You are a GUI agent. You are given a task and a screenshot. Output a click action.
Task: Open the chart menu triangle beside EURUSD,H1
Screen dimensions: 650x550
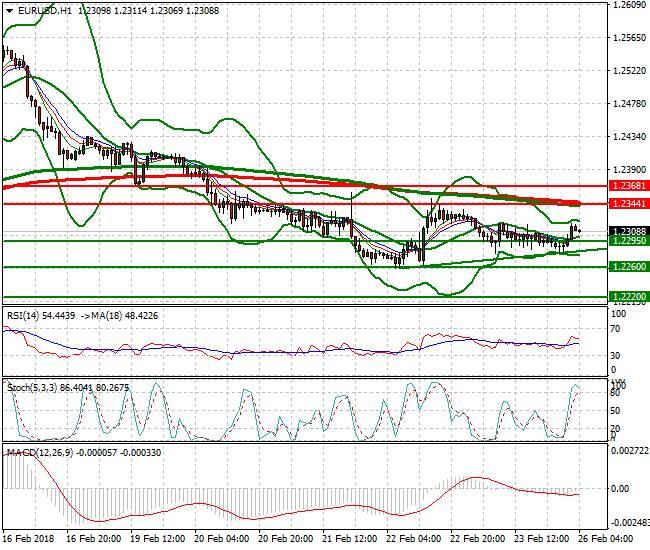[10, 11]
